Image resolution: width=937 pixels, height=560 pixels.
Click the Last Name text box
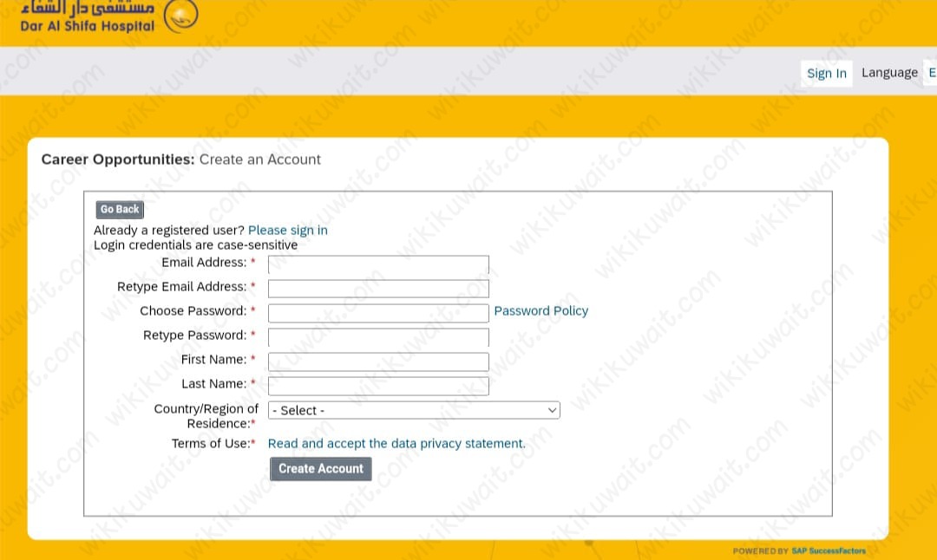click(x=378, y=386)
